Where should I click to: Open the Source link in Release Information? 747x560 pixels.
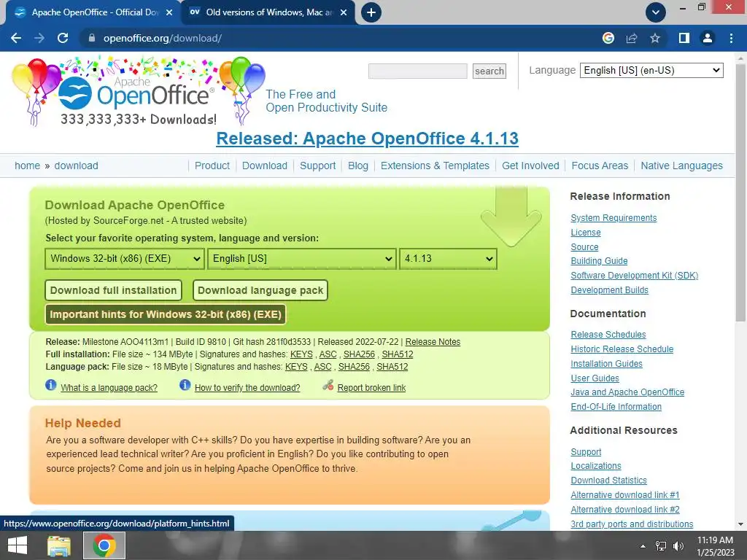[584, 247]
